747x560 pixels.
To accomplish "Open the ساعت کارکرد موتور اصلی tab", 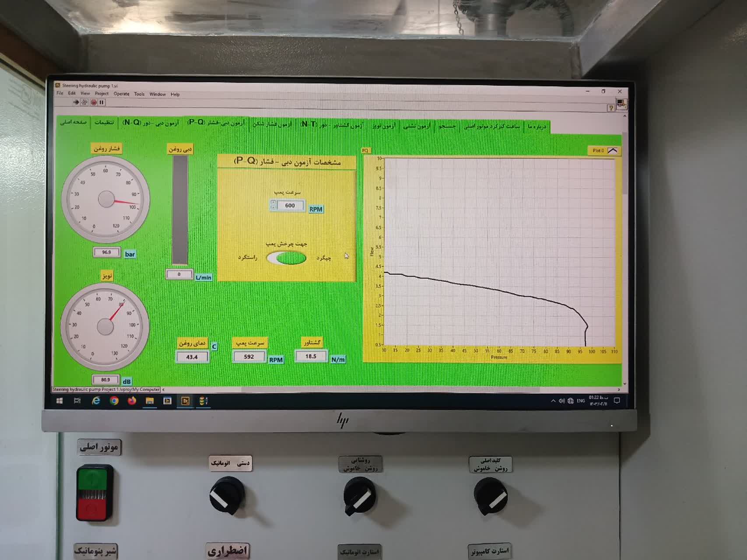I will point(492,126).
